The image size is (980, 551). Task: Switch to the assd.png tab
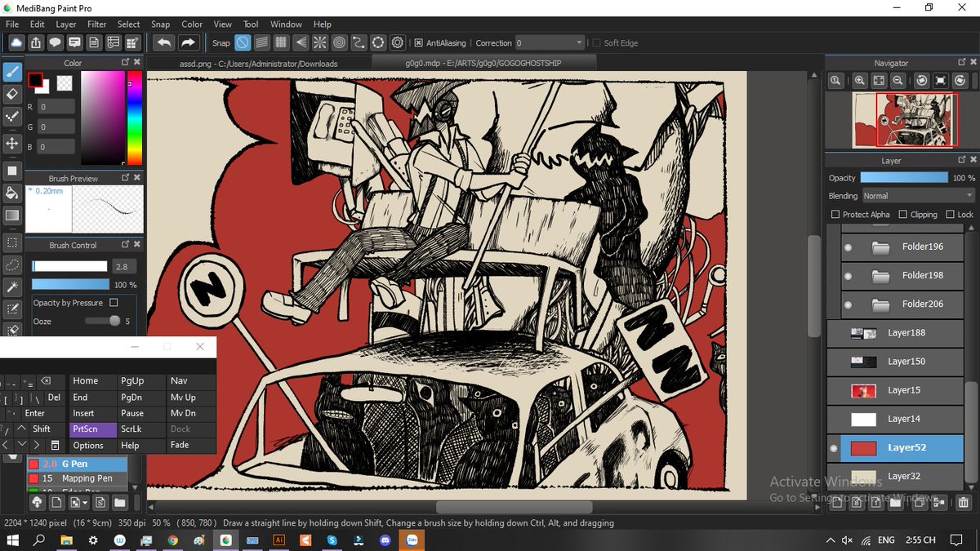(258, 63)
